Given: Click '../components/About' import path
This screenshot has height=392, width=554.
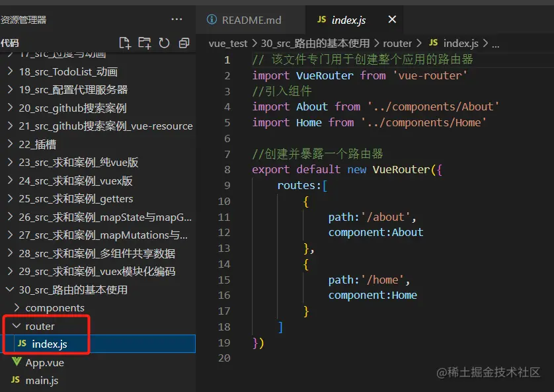Looking at the screenshot, I should tap(433, 106).
